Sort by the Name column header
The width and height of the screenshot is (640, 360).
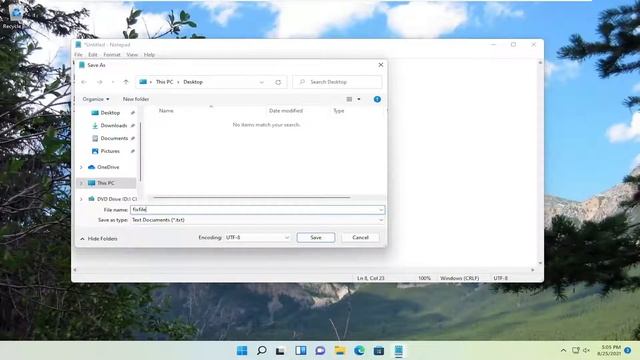(x=166, y=111)
